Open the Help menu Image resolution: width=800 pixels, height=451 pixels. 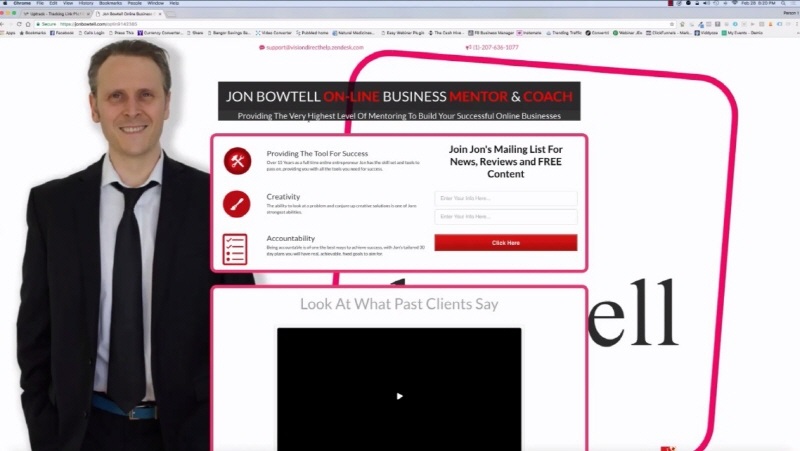click(174, 3)
